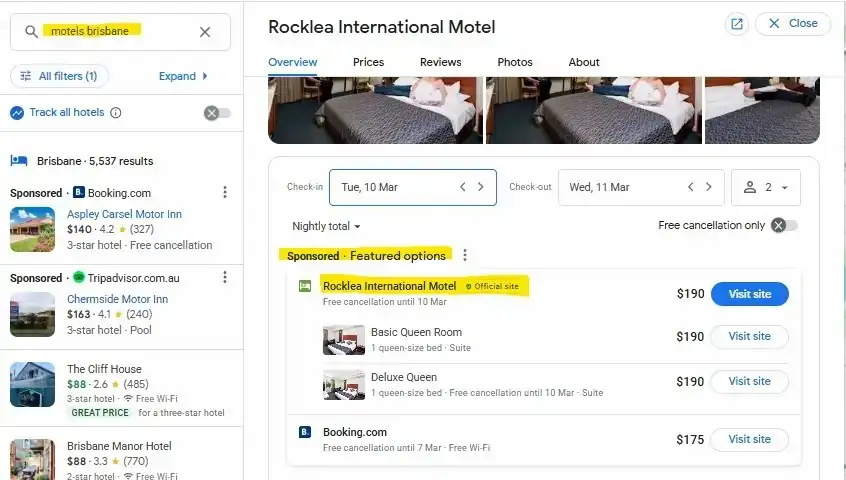
Task: Show Track all hotels info
Action: [115, 113]
